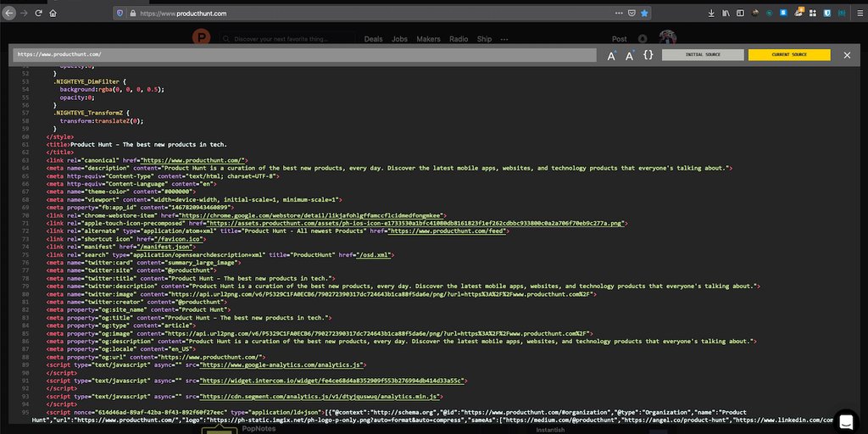Click the four-squares extension icon

pos(813,13)
